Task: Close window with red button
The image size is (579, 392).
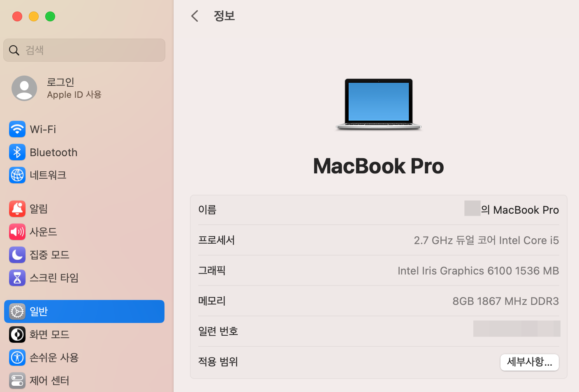Action: (17, 16)
